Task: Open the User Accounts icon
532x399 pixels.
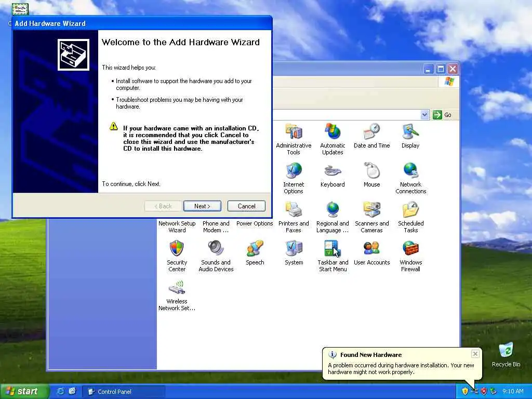Action: [371, 249]
